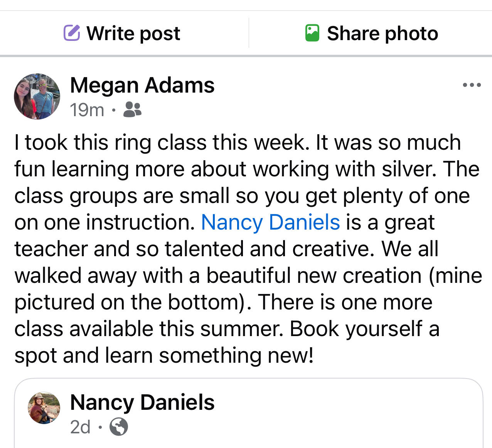
Task: Click the 2d shared post timestamp
Action: tap(80, 427)
